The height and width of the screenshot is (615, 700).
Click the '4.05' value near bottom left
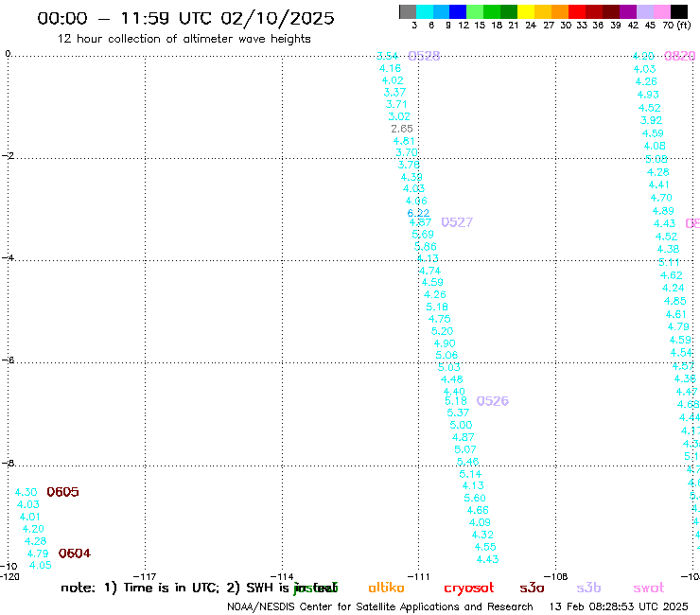pyautogui.click(x=40, y=566)
